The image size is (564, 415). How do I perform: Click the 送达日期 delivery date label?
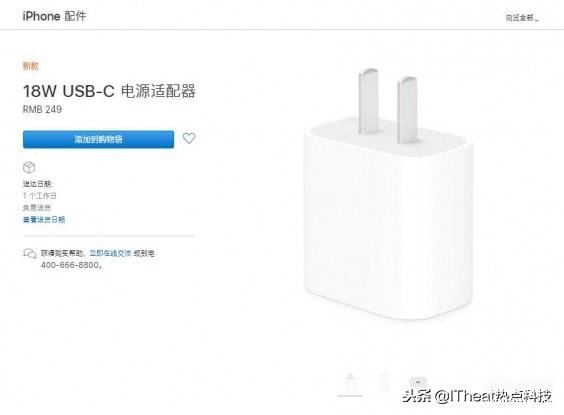tap(38, 184)
